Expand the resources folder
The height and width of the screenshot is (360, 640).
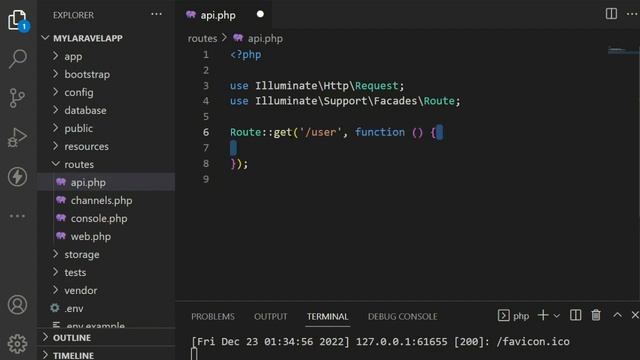point(87,146)
